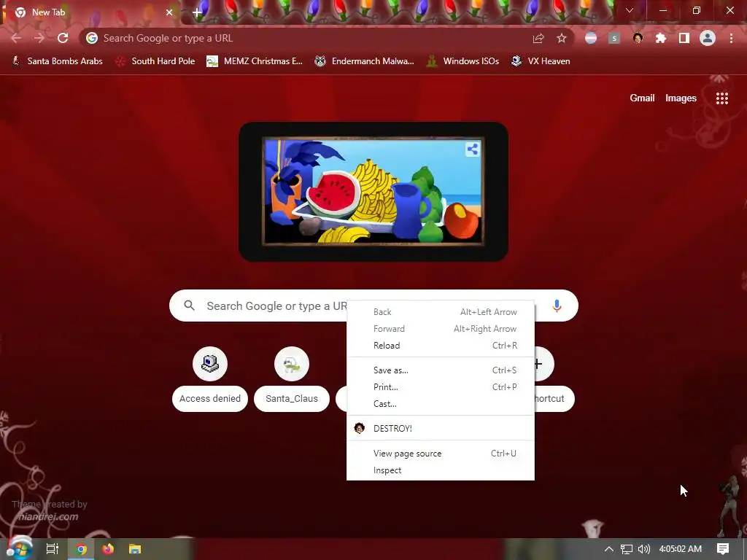Screen dimensions: 747x560
Task: Open the Extensions puzzle piece menu
Action: pos(661,38)
